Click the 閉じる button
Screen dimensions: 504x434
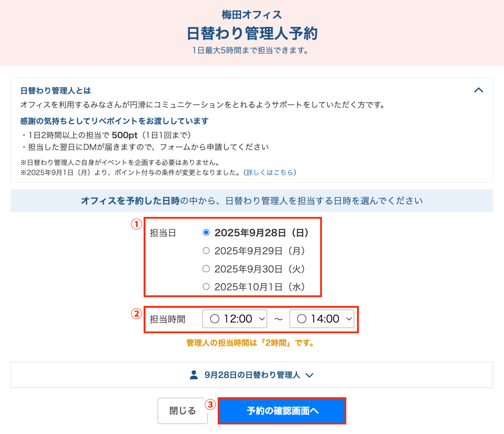[x=182, y=411]
